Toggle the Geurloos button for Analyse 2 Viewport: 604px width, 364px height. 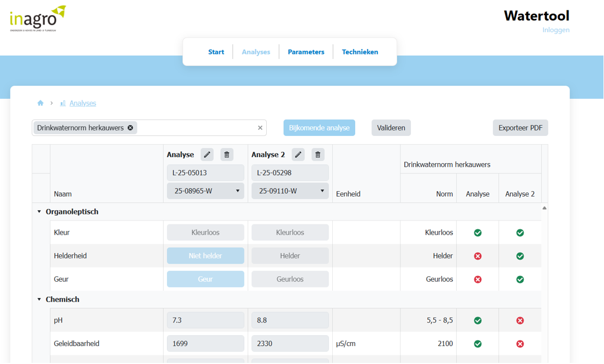click(290, 279)
